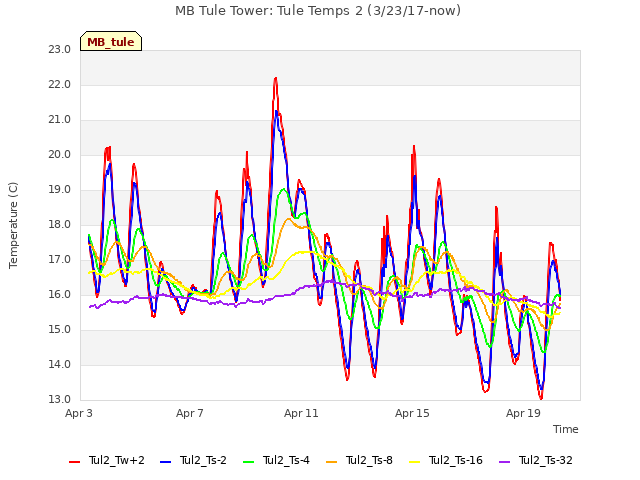Click the orange Tul2_Ts-8 legend swatch
Screen dimensions: 640x480
331,462
